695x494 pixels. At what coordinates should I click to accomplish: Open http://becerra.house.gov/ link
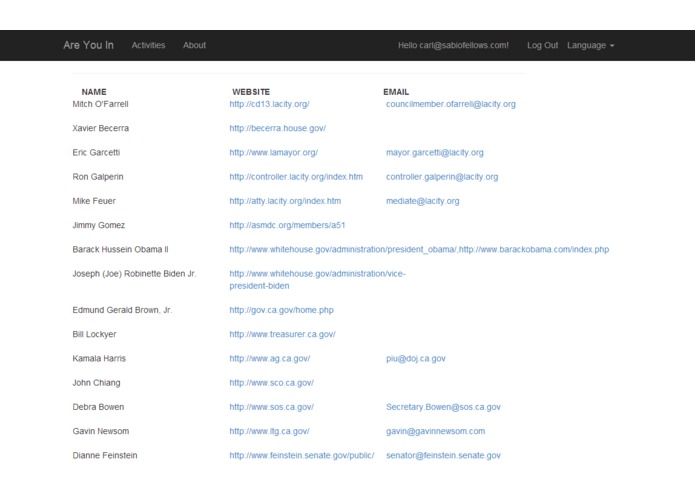(277, 128)
